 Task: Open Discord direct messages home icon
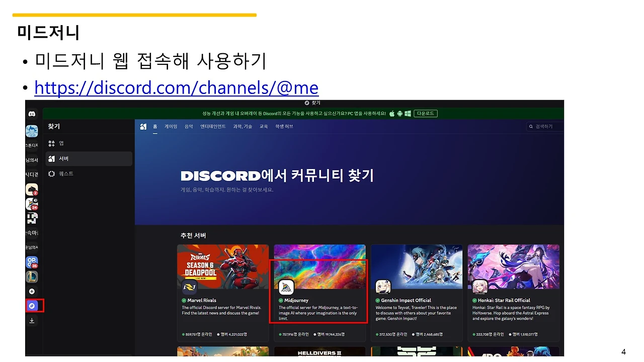pyautogui.click(x=32, y=114)
